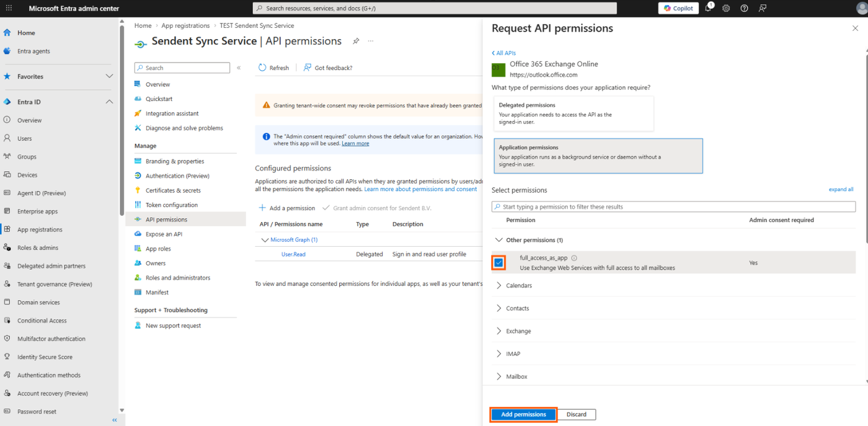Click the Refresh icon button
The width and height of the screenshot is (868, 426).
click(262, 68)
